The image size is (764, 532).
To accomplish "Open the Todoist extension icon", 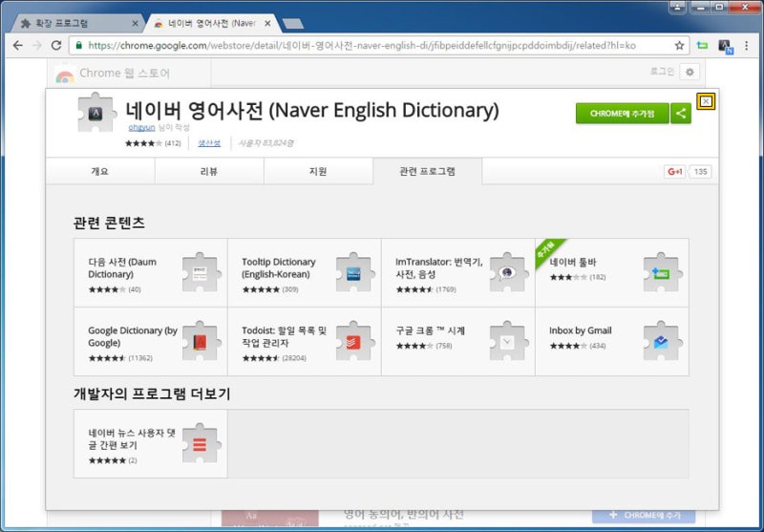I will pos(354,341).
